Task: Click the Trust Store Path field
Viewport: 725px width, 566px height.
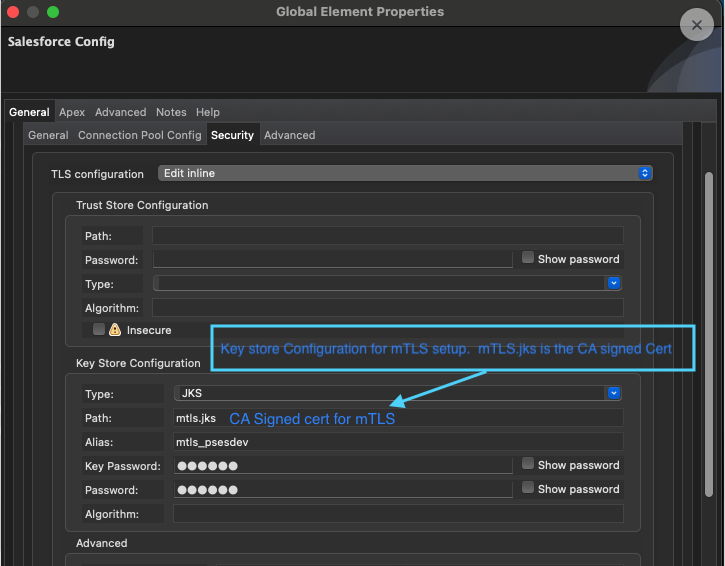Action: click(x=387, y=236)
